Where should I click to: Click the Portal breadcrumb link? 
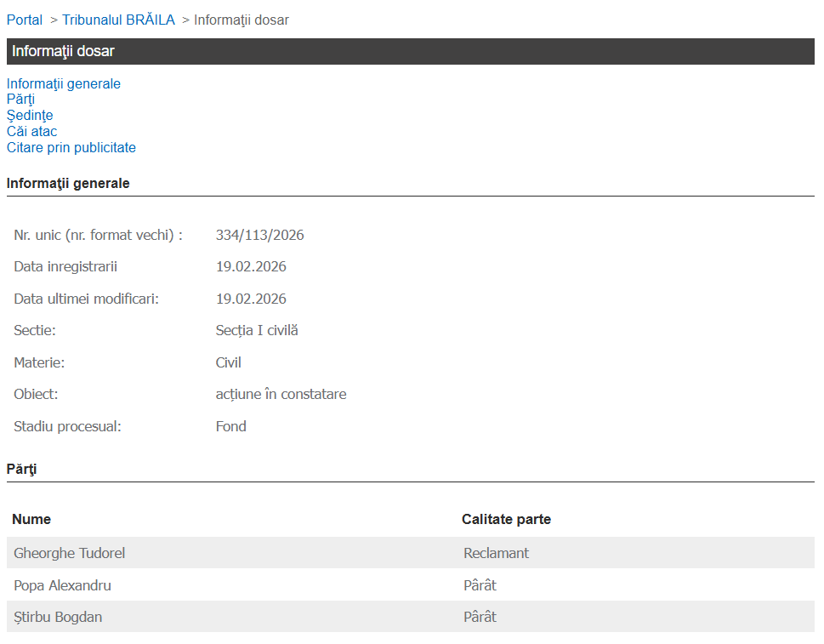[x=25, y=20]
